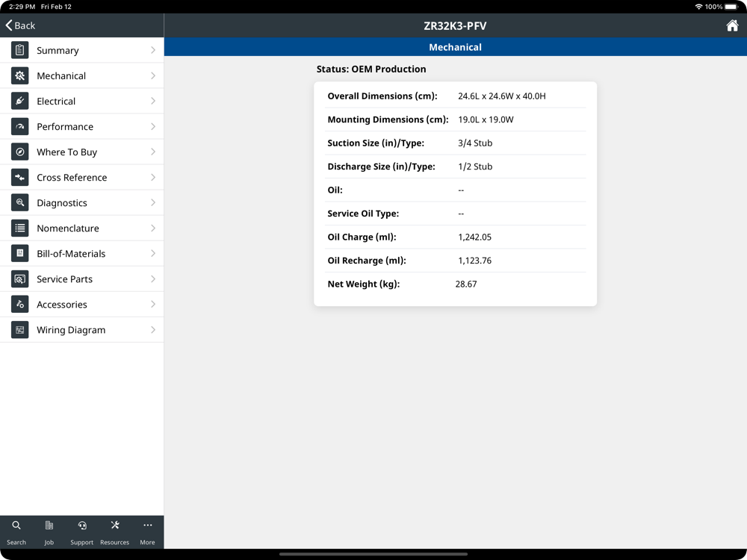
Task: Click the Nomenclature label
Action: pyautogui.click(x=68, y=228)
